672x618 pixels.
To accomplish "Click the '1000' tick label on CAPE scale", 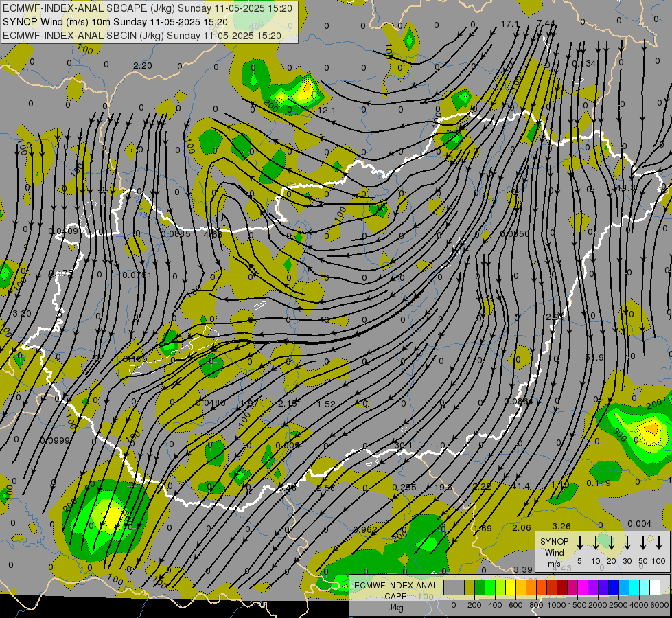I will pos(557,605).
